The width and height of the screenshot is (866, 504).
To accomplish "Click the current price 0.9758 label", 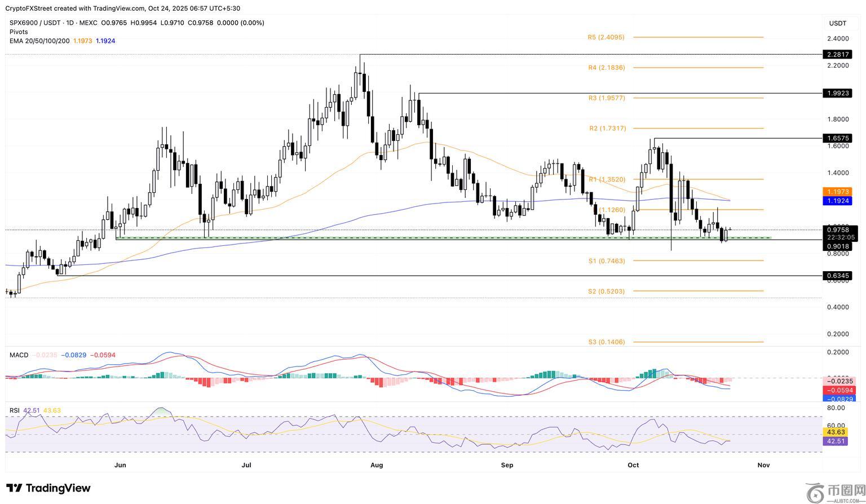I will [837, 229].
